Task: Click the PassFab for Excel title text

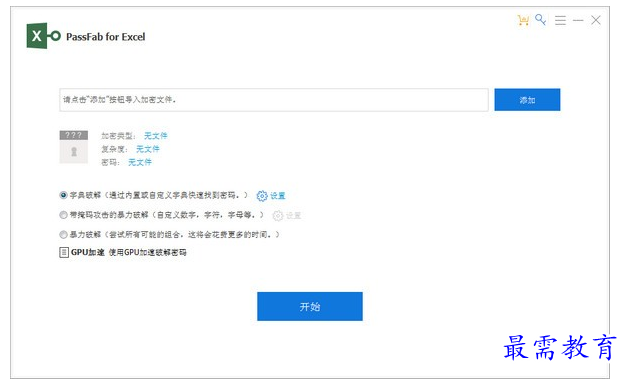Action: click(x=106, y=37)
